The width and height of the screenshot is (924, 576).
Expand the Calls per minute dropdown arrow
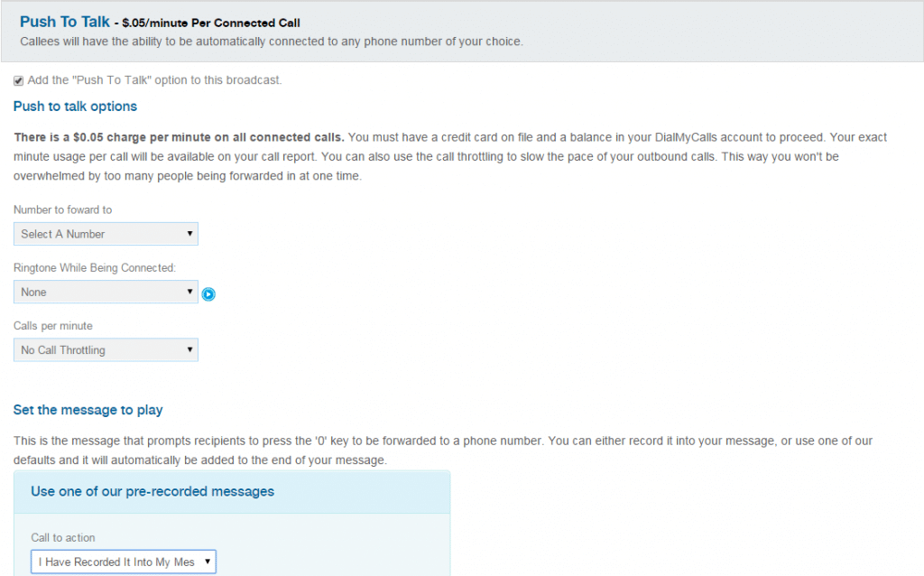(x=191, y=349)
